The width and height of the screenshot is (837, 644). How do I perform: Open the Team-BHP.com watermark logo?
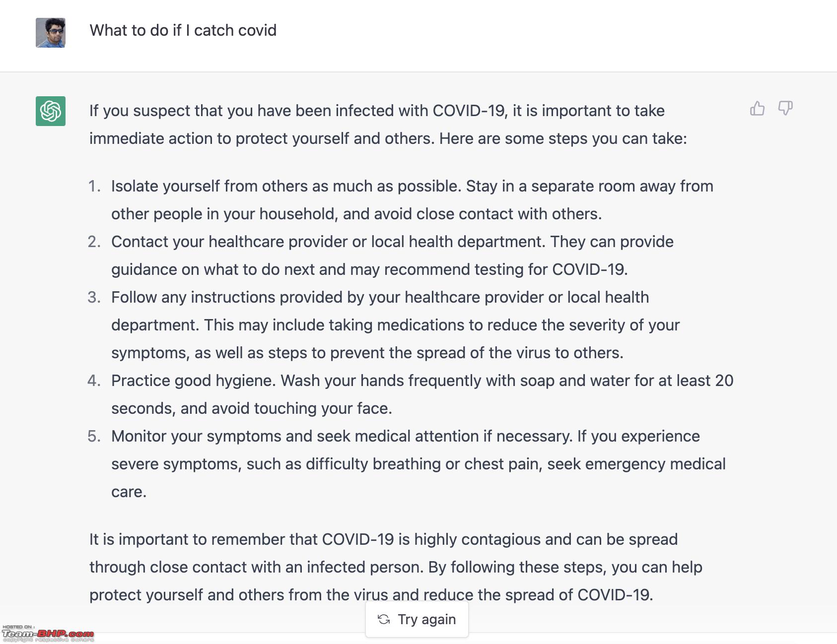click(x=48, y=634)
